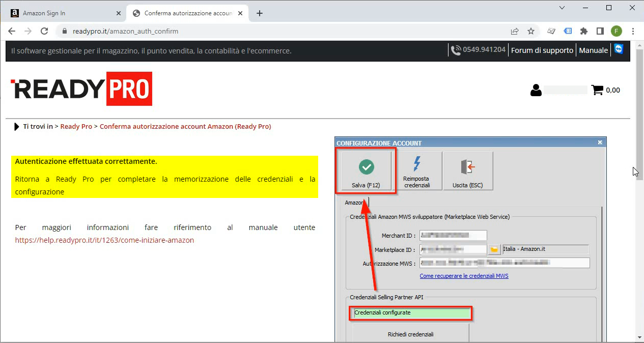Click the page scrollbar down arrow
This screenshot has width=644, height=343.
639,336
